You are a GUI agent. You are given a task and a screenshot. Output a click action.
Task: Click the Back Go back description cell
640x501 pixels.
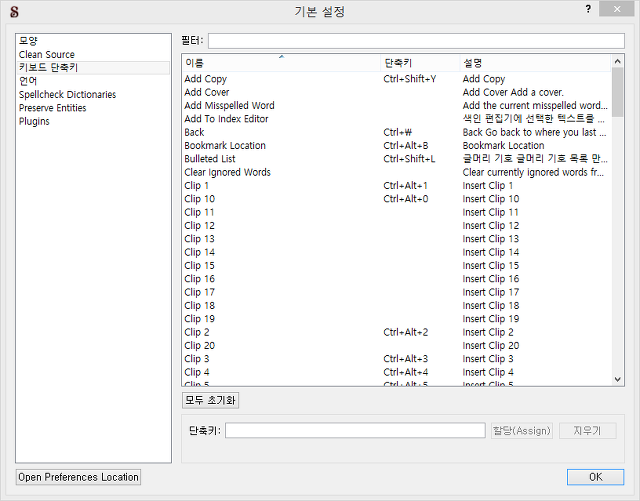click(534, 132)
